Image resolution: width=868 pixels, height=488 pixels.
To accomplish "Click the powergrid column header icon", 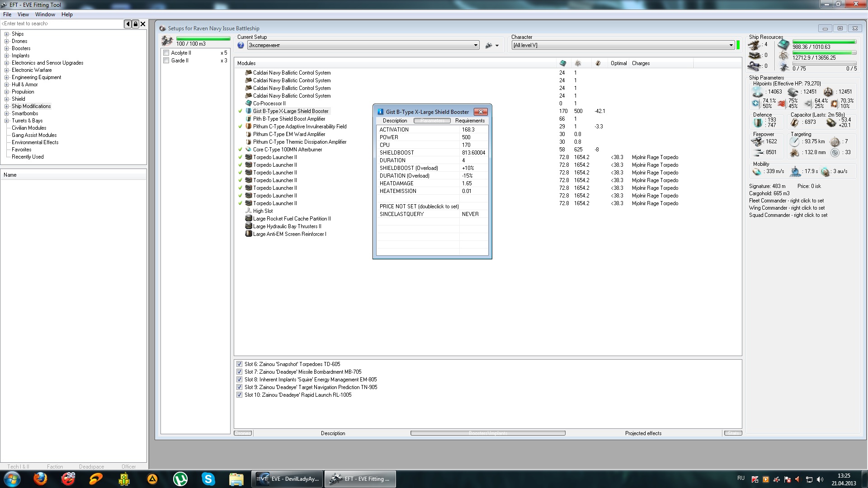I will pyautogui.click(x=578, y=63).
